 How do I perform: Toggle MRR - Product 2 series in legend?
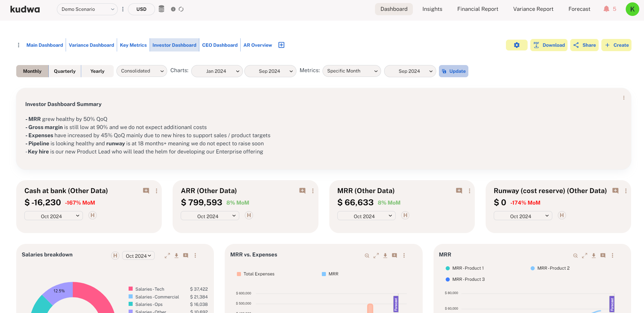pos(552,268)
